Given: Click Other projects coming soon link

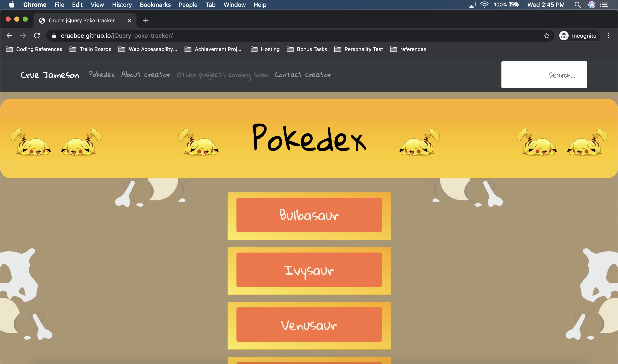Looking at the screenshot, I should coord(222,75).
